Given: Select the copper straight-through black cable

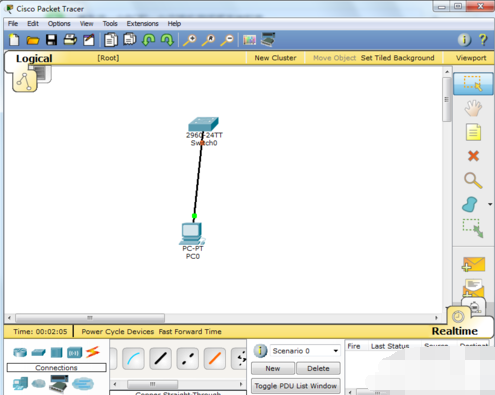Looking at the screenshot, I should (x=160, y=359).
